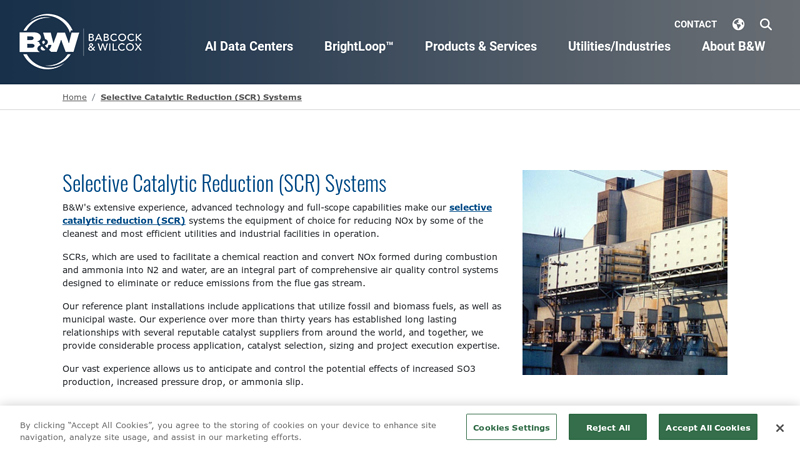The image size is (800, 450).
Task: Open site search via magnifier icon
Action: coord(765,24)
